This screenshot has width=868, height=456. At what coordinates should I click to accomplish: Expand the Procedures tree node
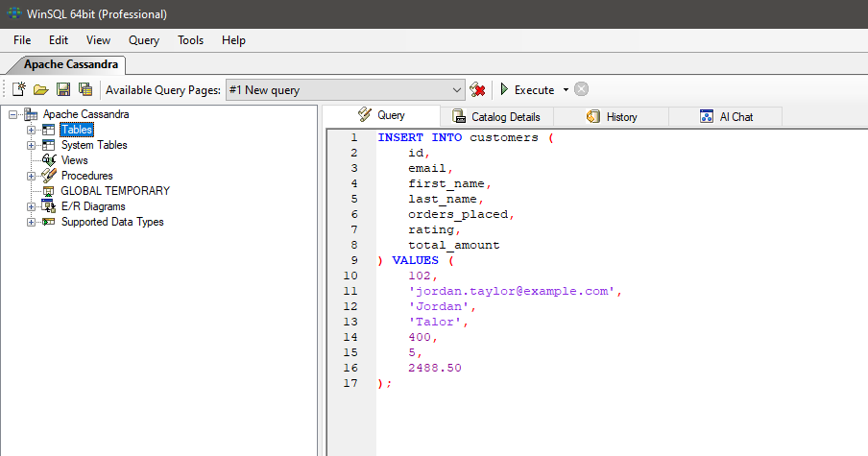[x=31, y=176]
